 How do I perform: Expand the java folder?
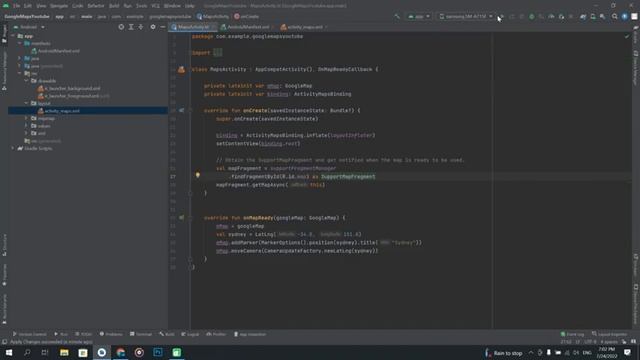pyautogui.click(x=20, y=58)
